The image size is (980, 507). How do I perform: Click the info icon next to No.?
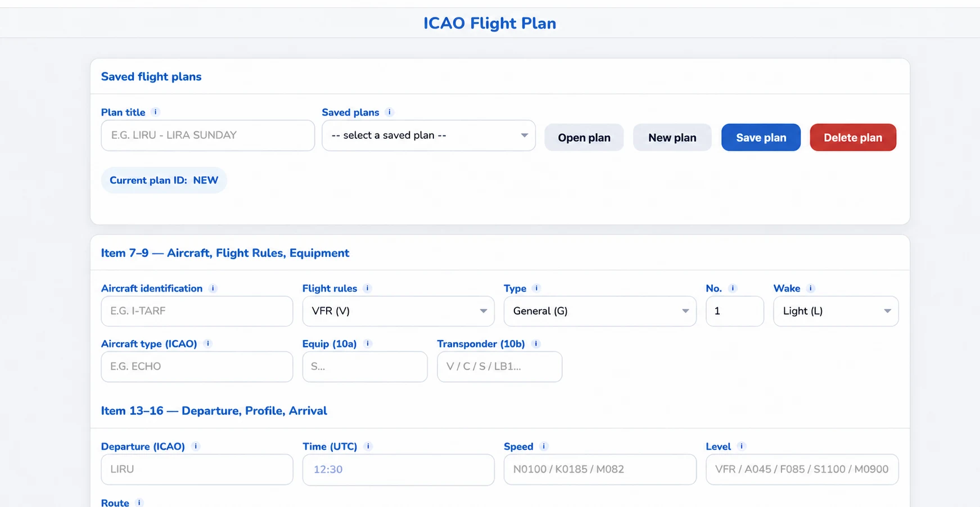pyautogui.click(x=732, y=288)
